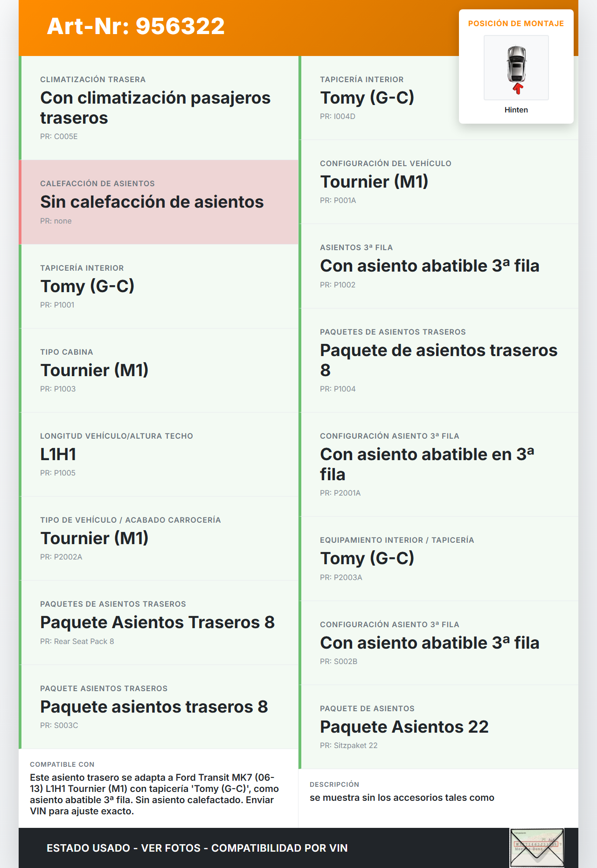
Task: Click the Compatible Con description text
Action: [x=154, y=794]
